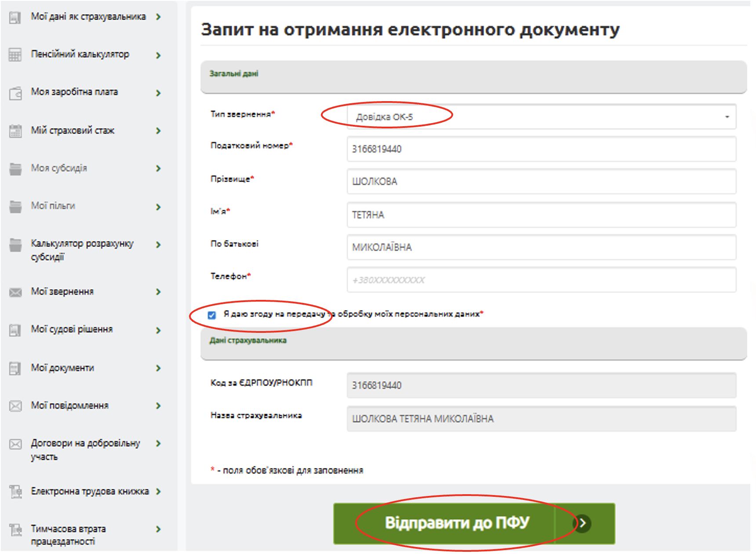Expand the Калькулятор розрахунку субсидії chevron
This screenshot has height=554, width=756.
point(158,244)
